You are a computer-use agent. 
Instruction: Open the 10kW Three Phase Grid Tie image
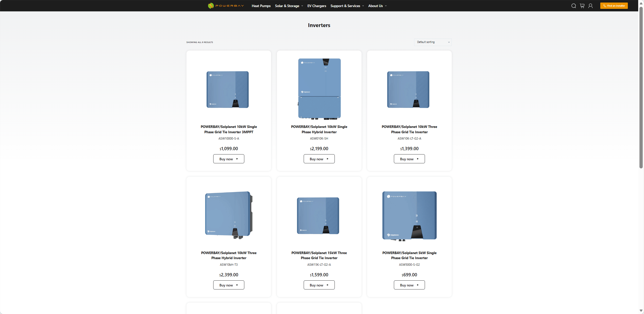coord(408,89)
